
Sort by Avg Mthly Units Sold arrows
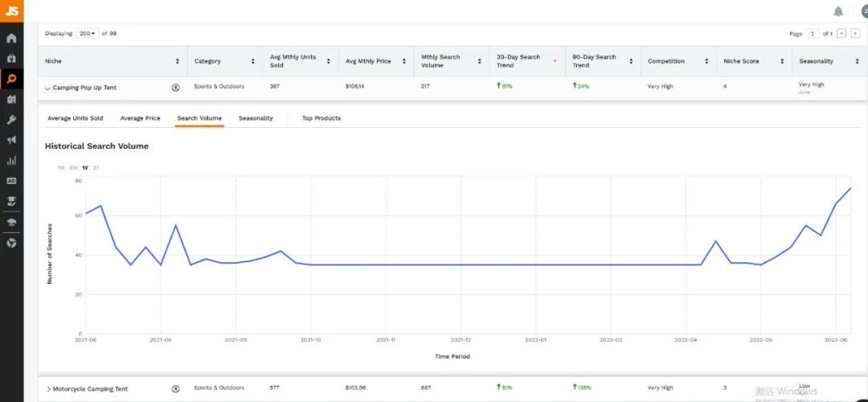click(328, 61)
